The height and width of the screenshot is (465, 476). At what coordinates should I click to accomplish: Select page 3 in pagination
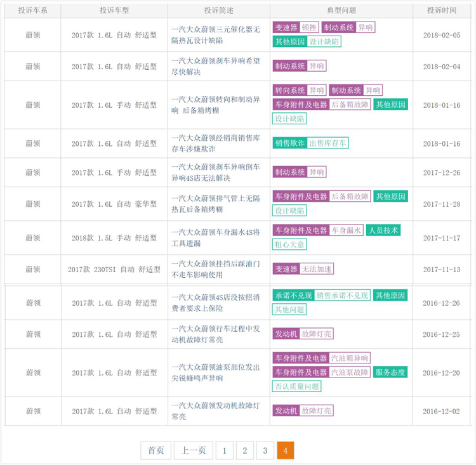265,450
